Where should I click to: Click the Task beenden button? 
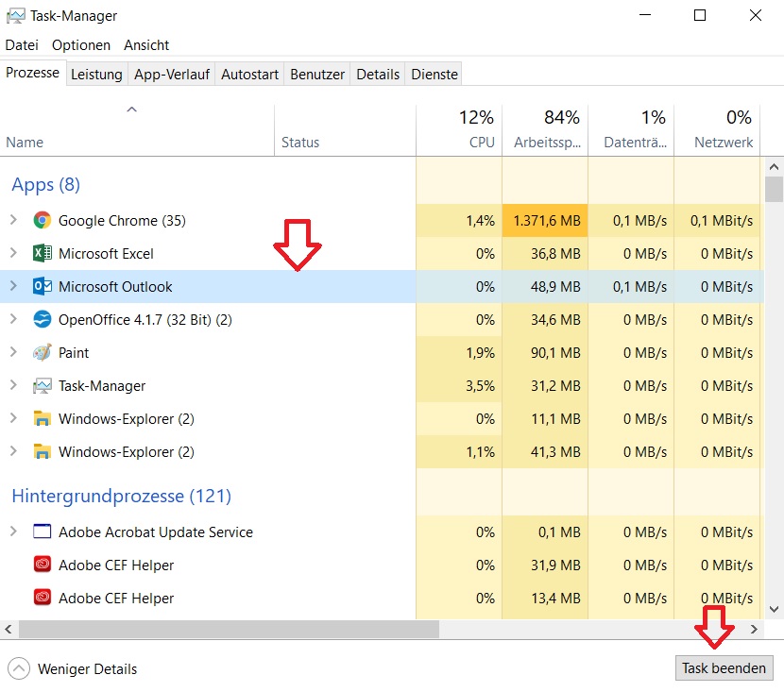click(724, 668)
